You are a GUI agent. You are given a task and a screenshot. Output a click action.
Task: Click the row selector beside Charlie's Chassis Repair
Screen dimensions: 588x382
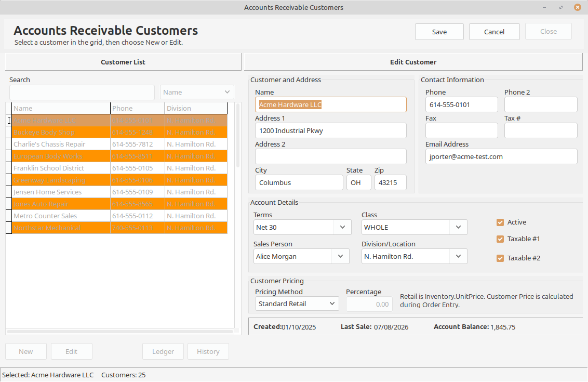pos(9,144)
